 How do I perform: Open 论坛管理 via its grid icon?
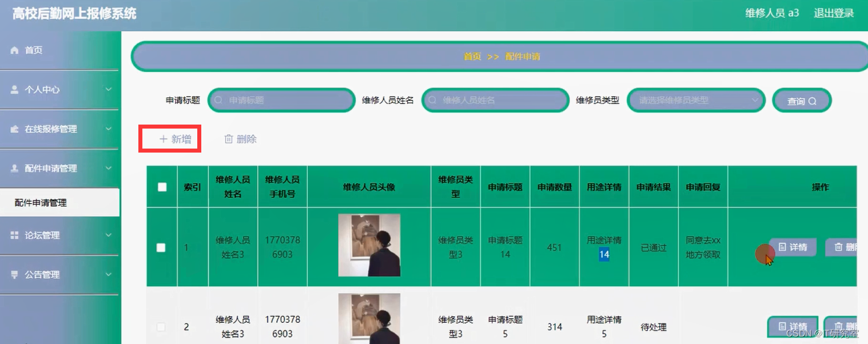tap(14, 236)
